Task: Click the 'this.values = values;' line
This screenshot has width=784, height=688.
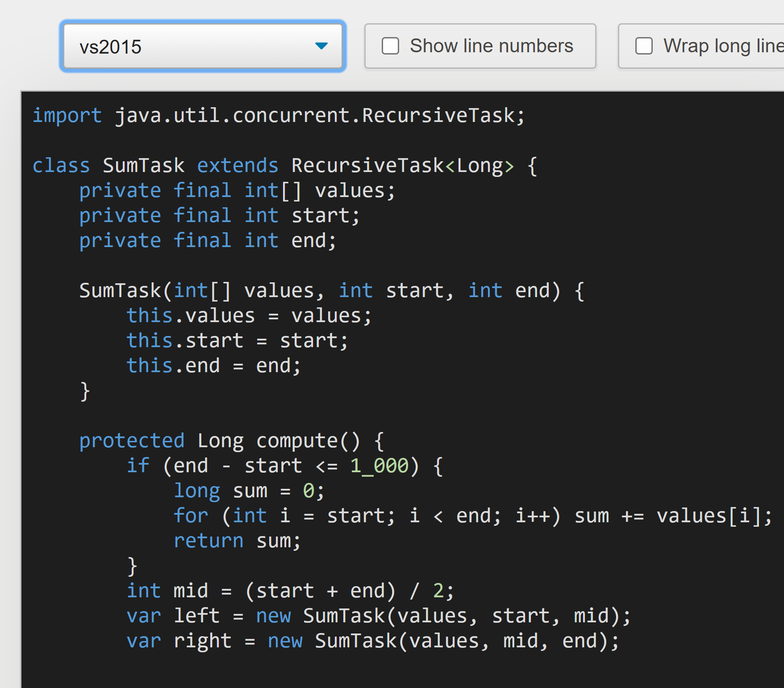Action: click(x=249, y=316)
